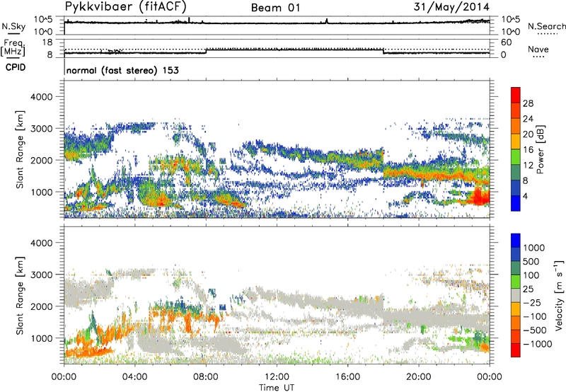Image resolution: width=566 pixels, height=392 pixels.
Task: Click the frequency step-up at 08:00
Action: (x=206, y=51)
